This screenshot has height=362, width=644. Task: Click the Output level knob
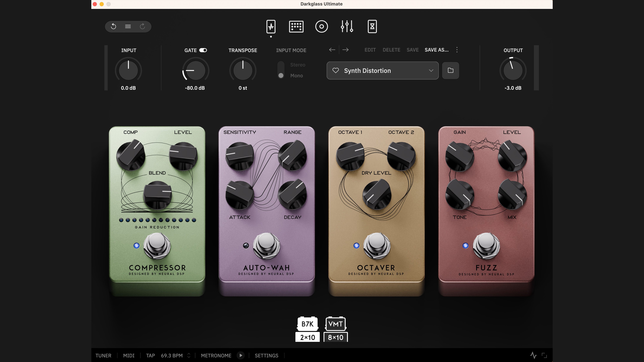coord(513,70)
